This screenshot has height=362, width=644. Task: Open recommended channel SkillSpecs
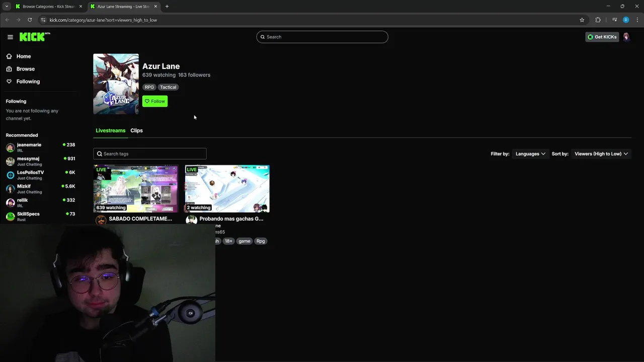tap(40, 216)
